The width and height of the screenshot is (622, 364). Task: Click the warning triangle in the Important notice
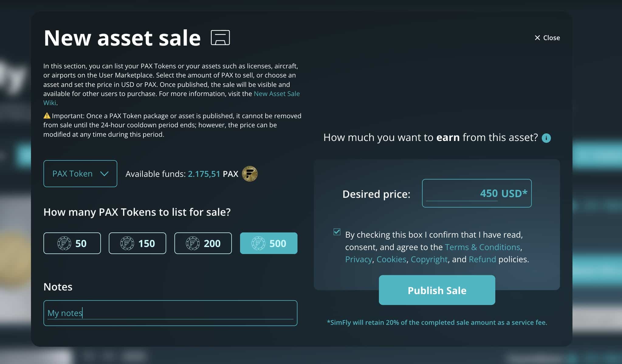point(47,115)
